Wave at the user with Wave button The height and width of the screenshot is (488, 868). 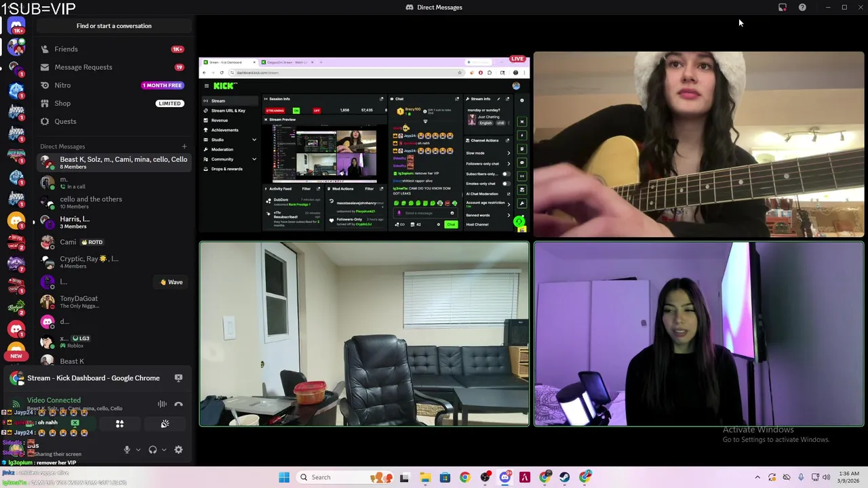[x=171, y=282]
